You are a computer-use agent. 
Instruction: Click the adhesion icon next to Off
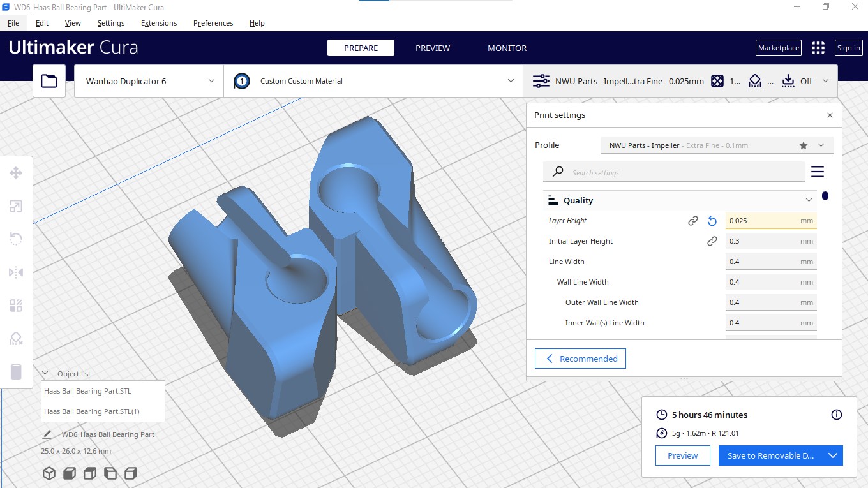click(x=788, y=81)
